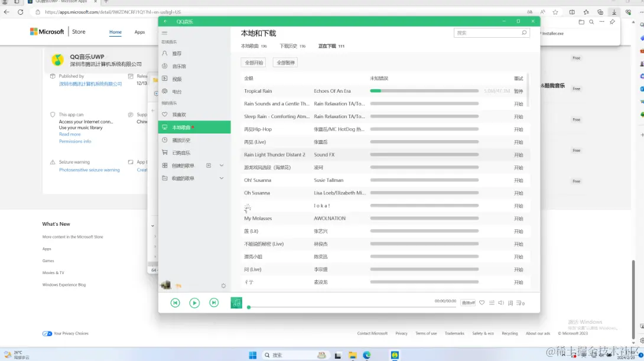Click the download list vertical scrollbar
The image size is (644, 361).
[x=528, y=90]
